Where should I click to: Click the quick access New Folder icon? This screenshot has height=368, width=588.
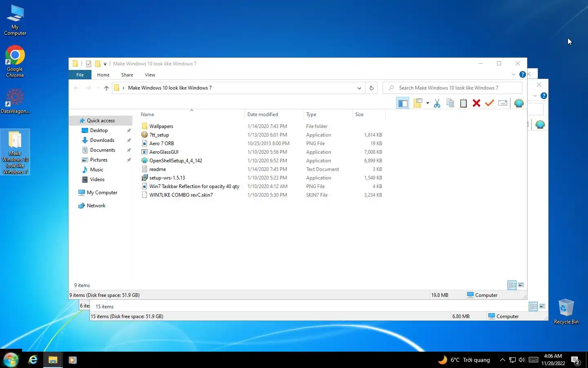tap(98, 63)
